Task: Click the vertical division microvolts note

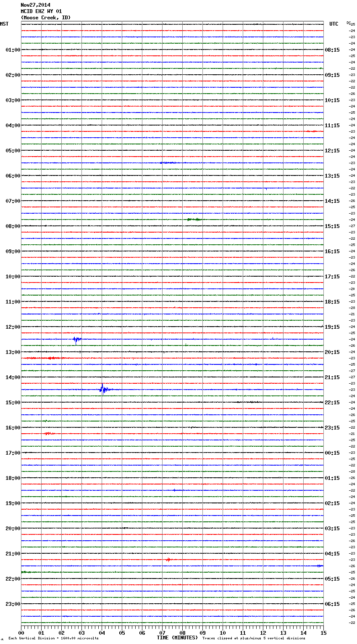Action: 53,639
